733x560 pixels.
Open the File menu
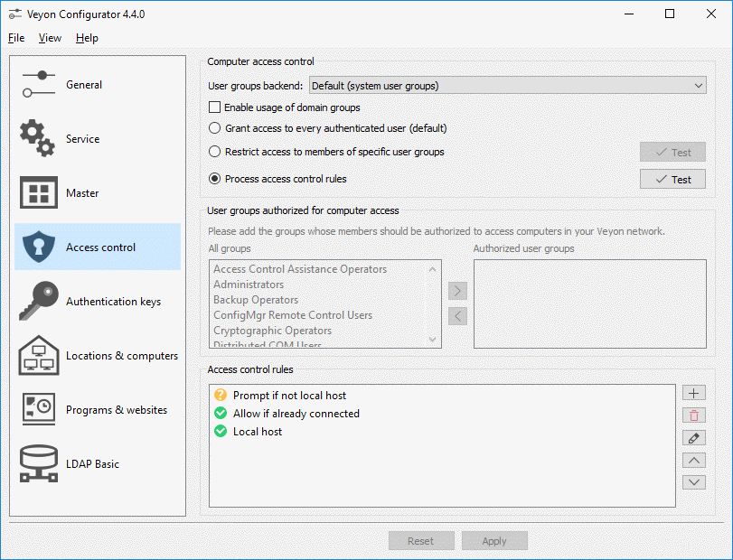[16, 38]
